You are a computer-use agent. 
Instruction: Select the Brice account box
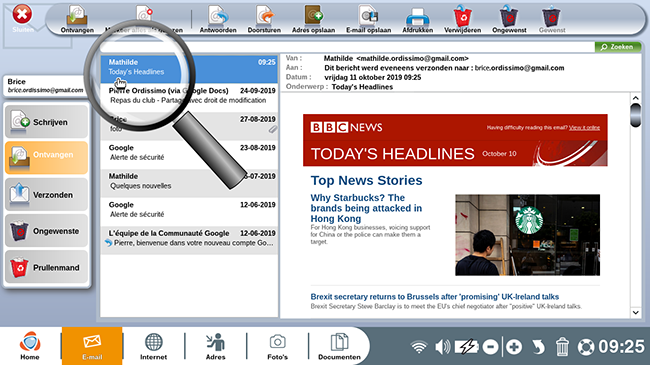pos(45,86)
